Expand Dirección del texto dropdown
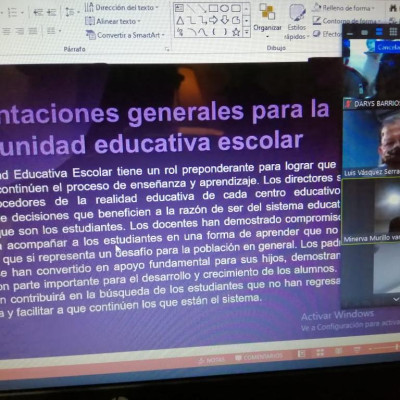Screen dimensions: 400x400 (x=122, y=7)
